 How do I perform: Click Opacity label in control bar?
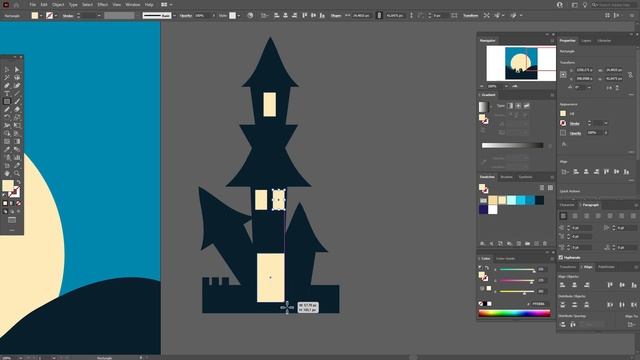click(x=186, y=16)
